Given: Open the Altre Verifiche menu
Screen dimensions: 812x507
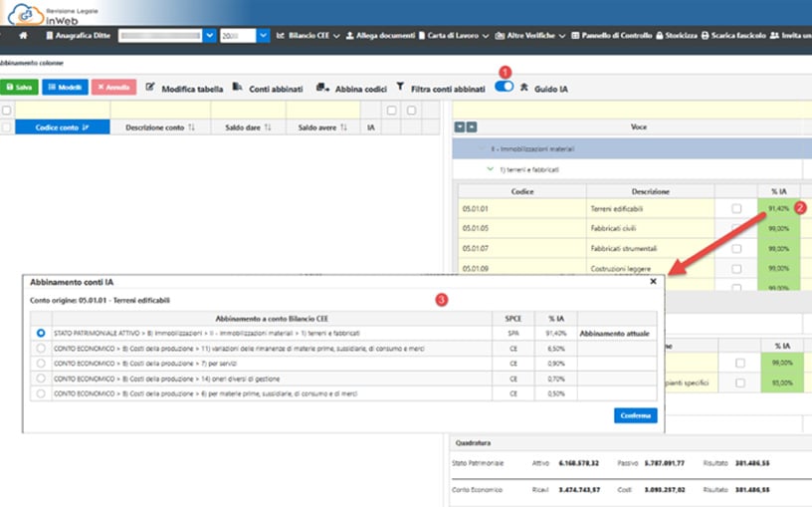Looking at the screenshot, I should click(x=529, y=35).
